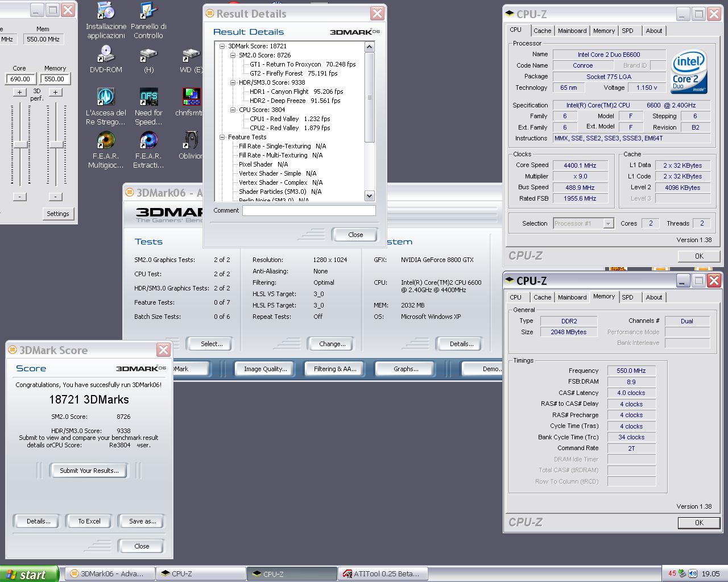Viewport: 728px width, 582px height.
Task: Click OK in lower CPU-Z Memory window
Action: coord(699,523)
